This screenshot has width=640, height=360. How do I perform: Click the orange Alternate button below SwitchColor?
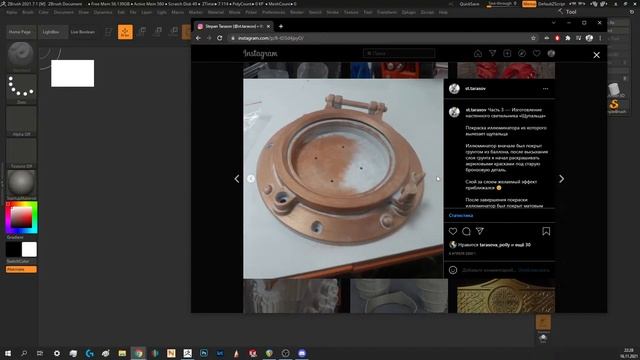(x=21, y=269)
